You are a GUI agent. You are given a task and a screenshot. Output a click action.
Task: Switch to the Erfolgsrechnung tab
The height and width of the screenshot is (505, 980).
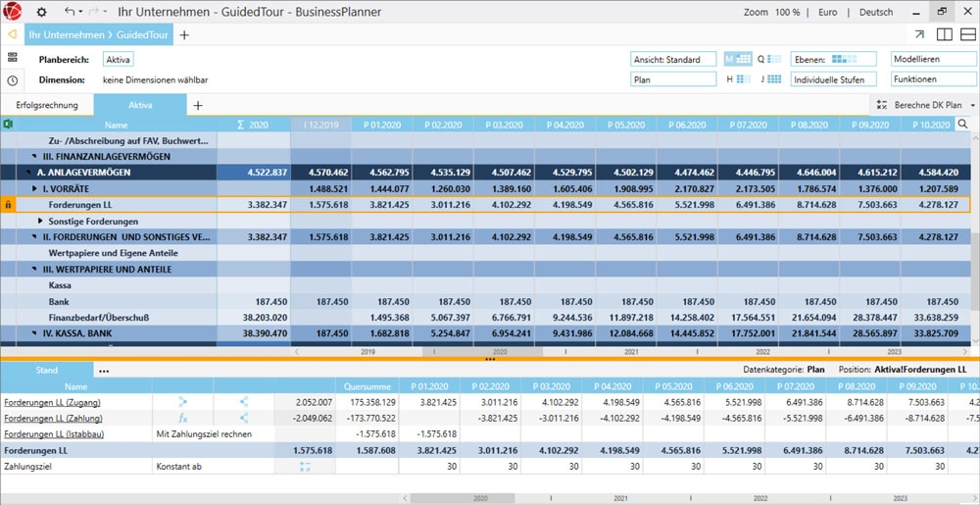[x=47, y=105]
